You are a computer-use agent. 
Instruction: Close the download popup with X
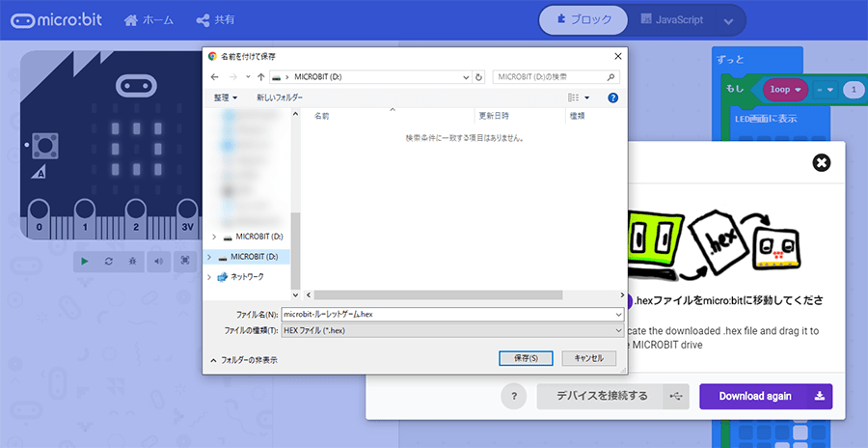pos(822,162)
